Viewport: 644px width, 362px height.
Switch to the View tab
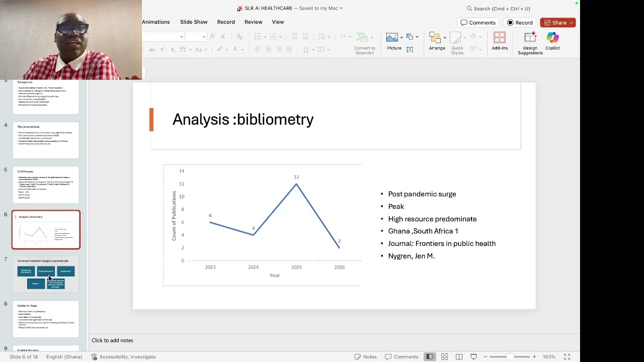coord(278,22)
